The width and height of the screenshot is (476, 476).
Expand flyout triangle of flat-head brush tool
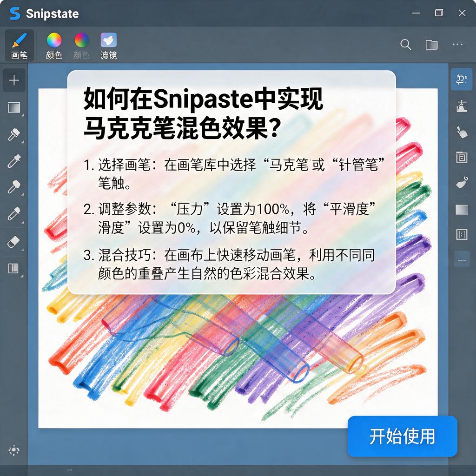coord(22,142)
